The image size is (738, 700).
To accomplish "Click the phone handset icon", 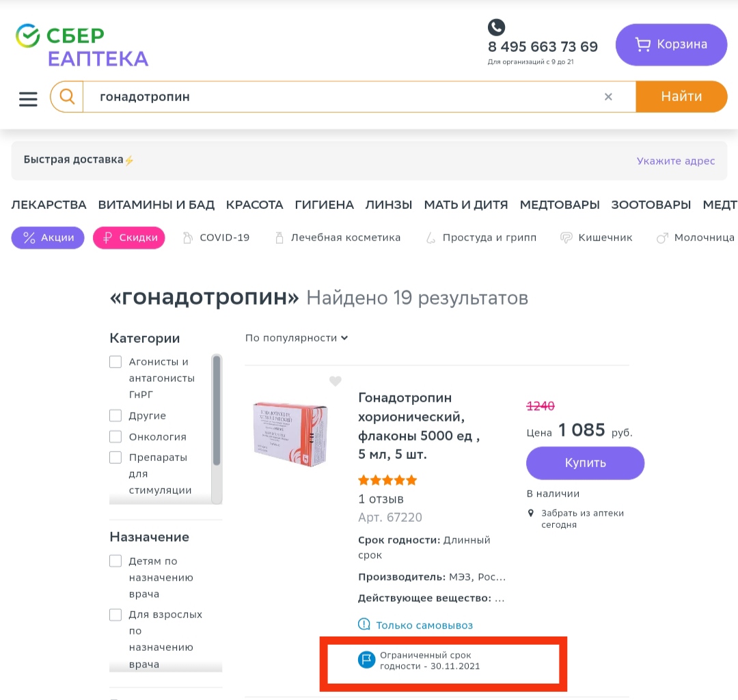I will (496, 27).
